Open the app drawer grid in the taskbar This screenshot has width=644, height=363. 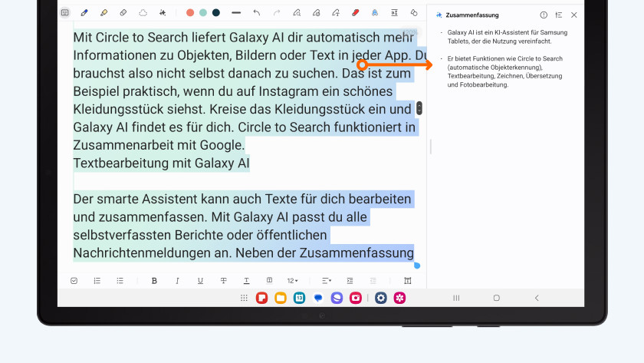click(244, 298)
